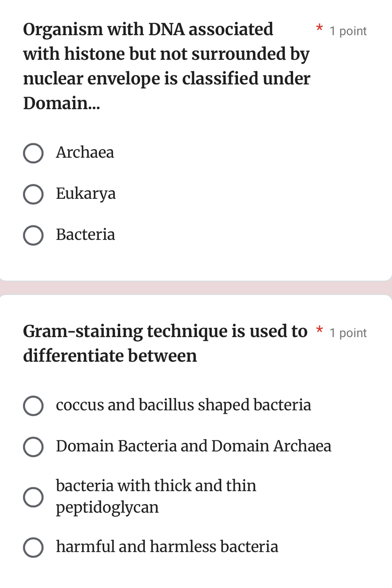Click the required asterisk on Gram-staining question
Image resolution: width=392 pixels, height=588 pixels.
click(x=319, y=330)
